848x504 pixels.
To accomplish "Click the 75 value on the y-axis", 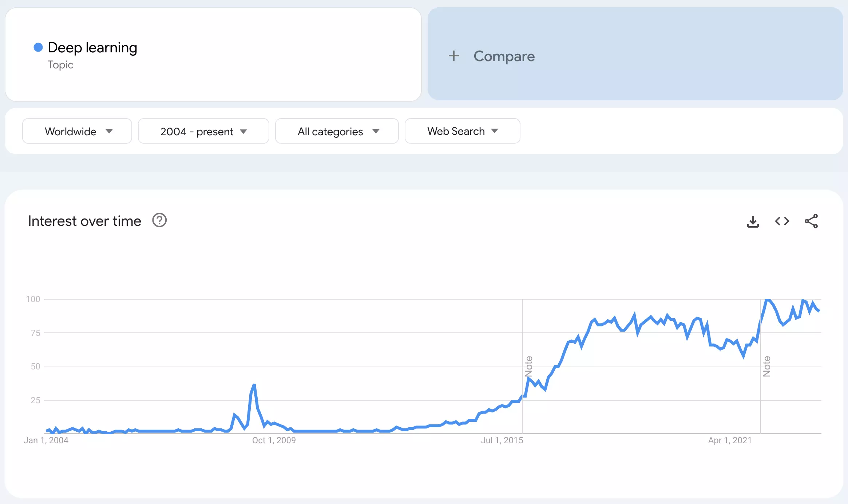I will click(35, 333).
